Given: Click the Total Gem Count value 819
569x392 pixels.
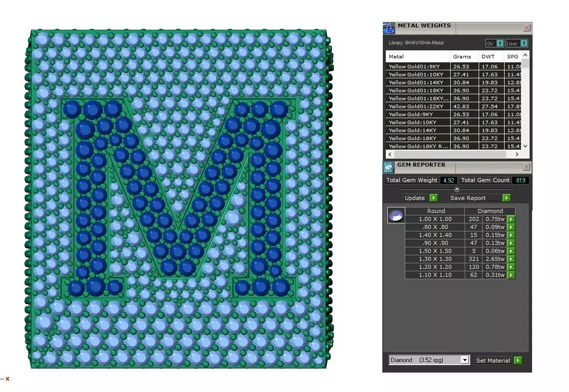Looking at the screenshot, I should 521,180.
